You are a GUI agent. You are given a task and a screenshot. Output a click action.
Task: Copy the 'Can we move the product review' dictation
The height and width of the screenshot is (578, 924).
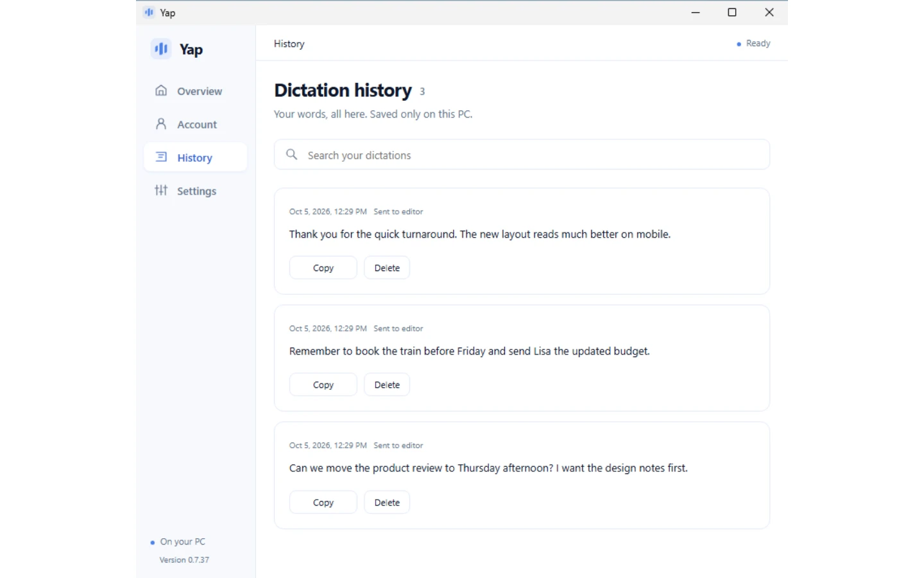(x=323, y=502)
